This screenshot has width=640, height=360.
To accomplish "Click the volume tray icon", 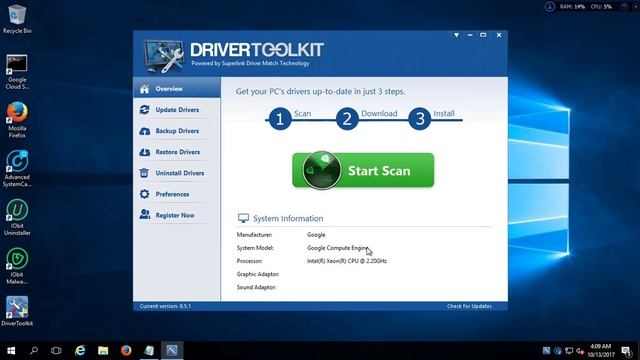I will click(x=580, y=351).
